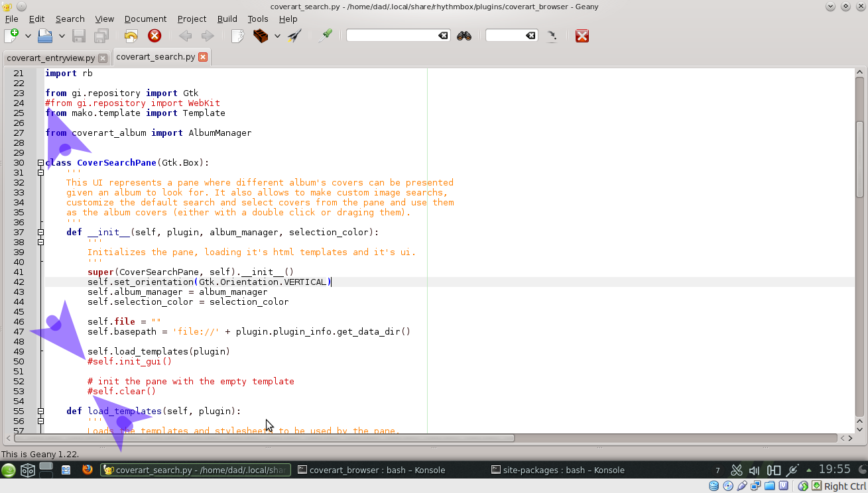This screenshot has height=493, width=868.
Task: Open the green start menu button on the taskbar
Action: 9,470
